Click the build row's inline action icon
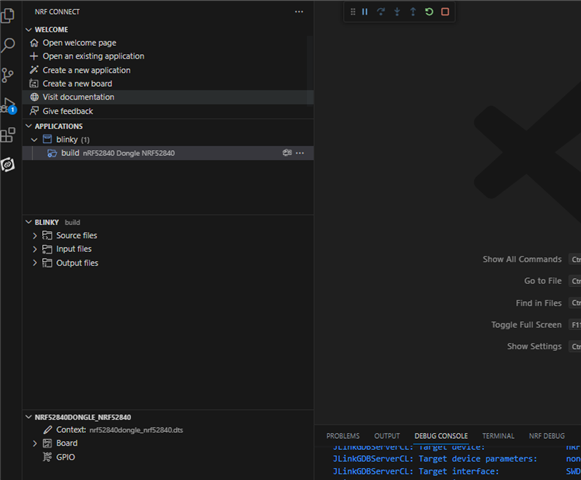 [287, 153]
